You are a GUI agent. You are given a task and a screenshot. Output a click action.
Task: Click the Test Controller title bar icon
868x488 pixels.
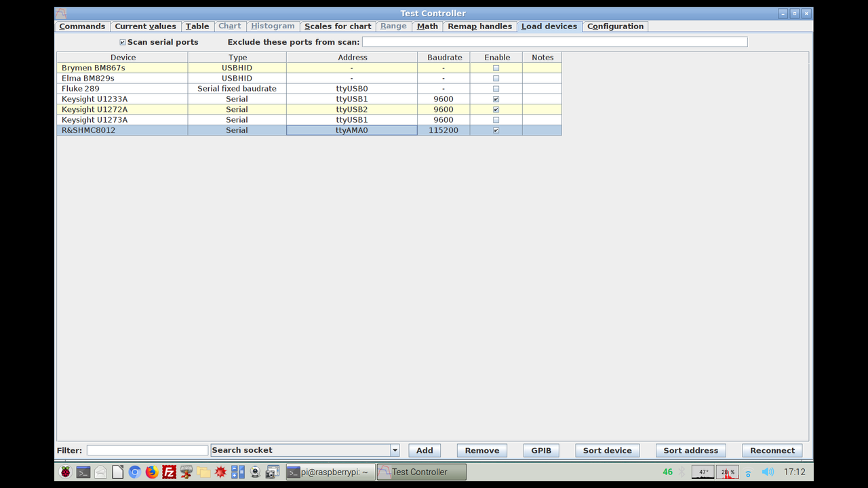(x=61, y=14)
